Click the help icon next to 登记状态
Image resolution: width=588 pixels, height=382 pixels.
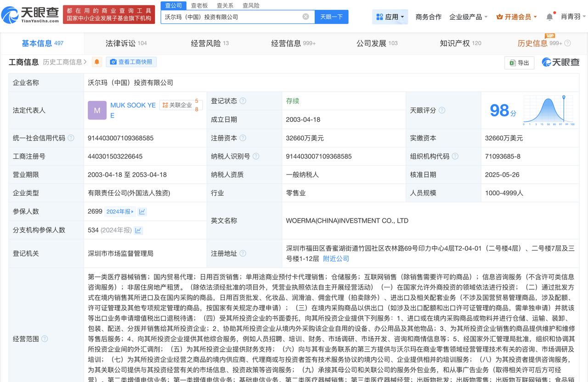[243, 101]
